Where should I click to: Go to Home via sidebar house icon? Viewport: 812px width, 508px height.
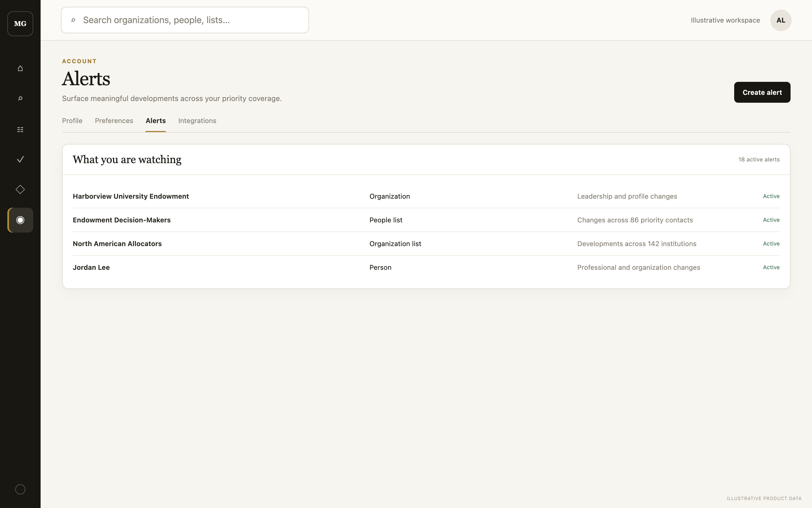coord(20,68)
